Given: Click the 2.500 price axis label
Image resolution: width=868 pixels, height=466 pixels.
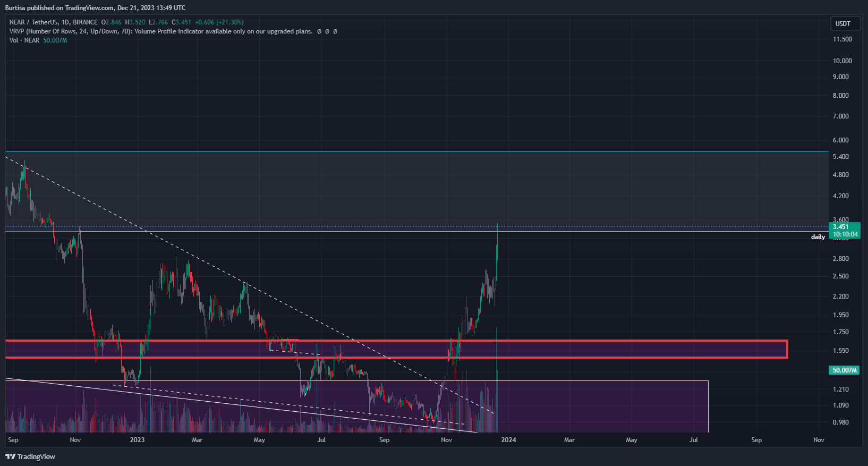Looking at the screenshot, I should pyautogui.click(x=841, y=276).
